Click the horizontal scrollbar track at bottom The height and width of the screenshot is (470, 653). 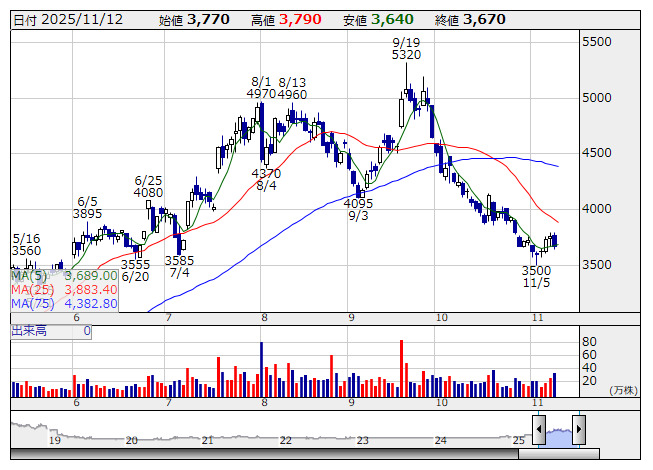tap(264, 454)
